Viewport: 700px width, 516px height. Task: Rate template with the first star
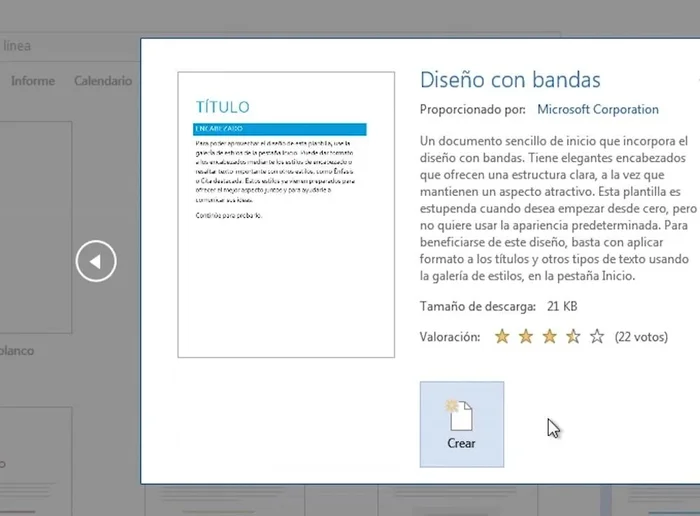(502, 337)
